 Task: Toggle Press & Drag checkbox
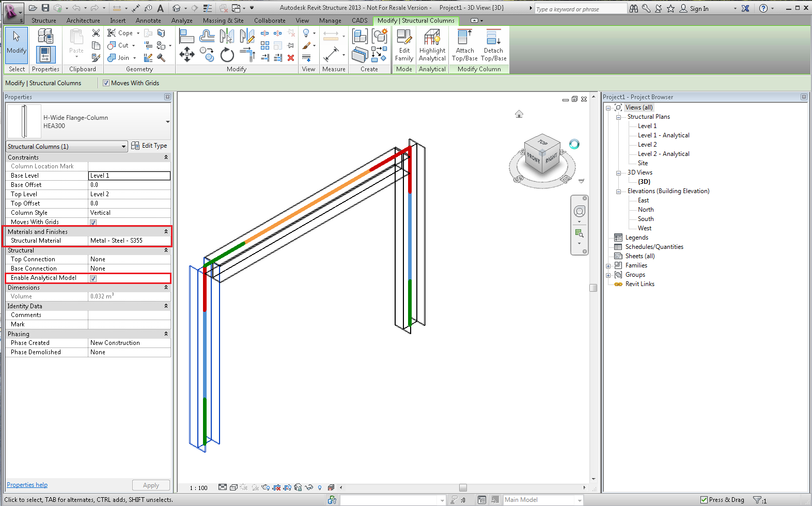(x=704, y=500)
